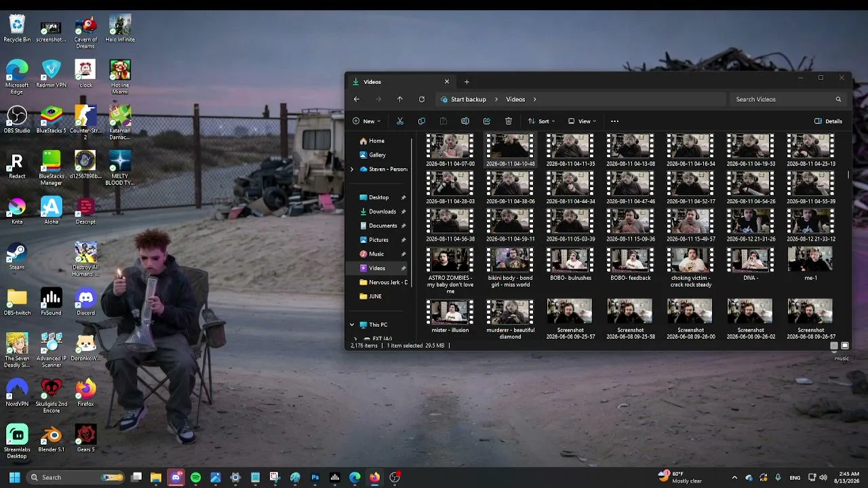The image size is (868, 488).
Task: Open the See more ellipsis menu
Action: 615,121
